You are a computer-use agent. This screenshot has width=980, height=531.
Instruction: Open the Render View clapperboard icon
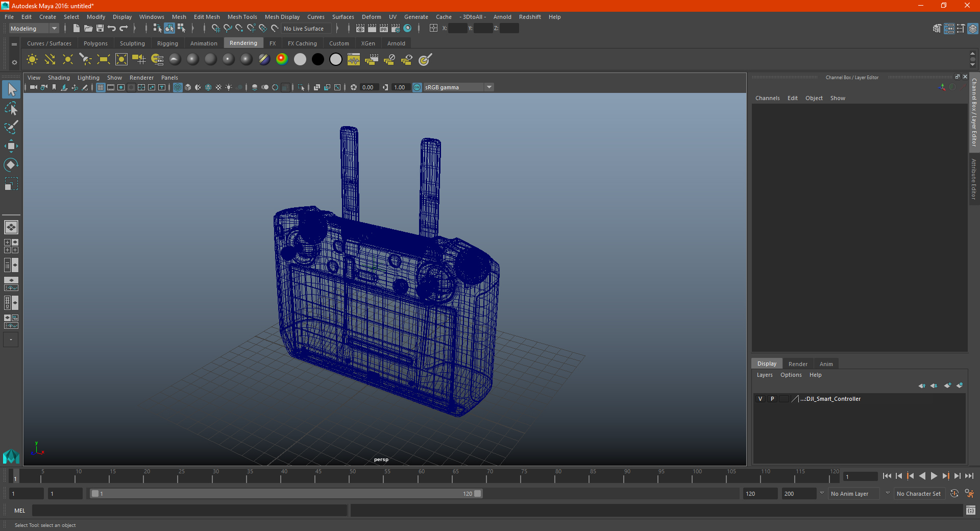(x=360, y=29)
